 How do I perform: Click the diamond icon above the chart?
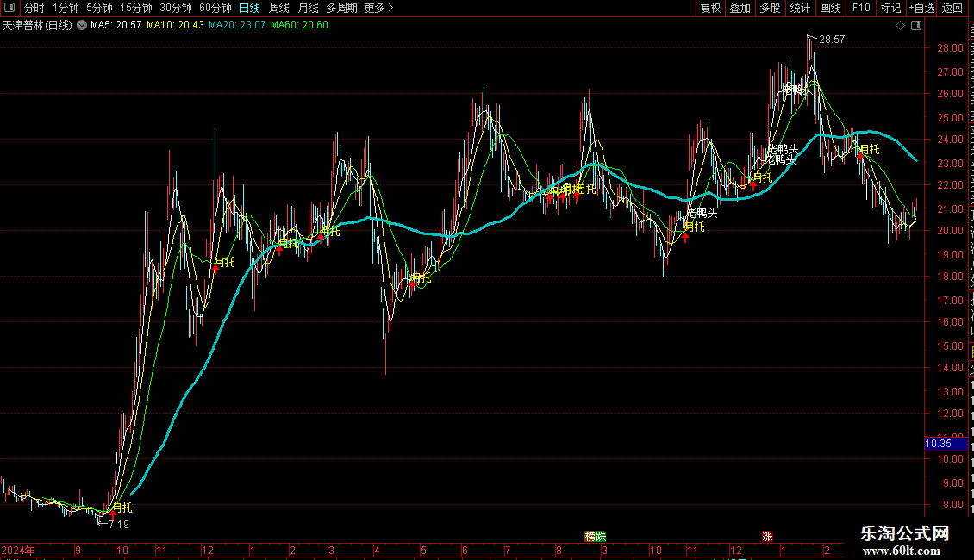[x=900, y=26]
